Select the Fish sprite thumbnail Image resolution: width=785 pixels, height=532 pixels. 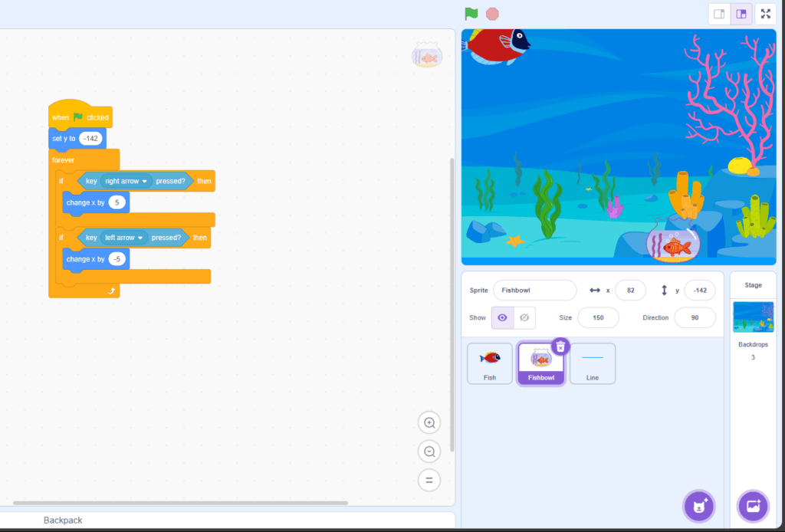pos(489,362)
